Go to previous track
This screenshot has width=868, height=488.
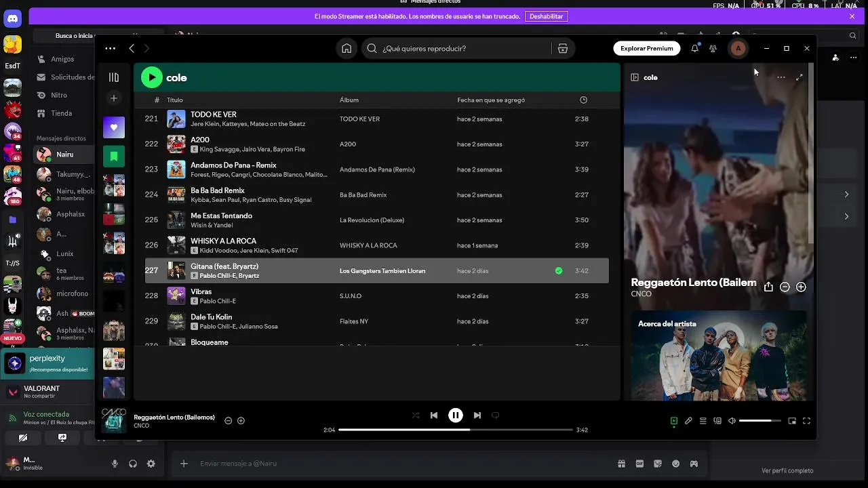pyautogui.click(x=434, y=415)
